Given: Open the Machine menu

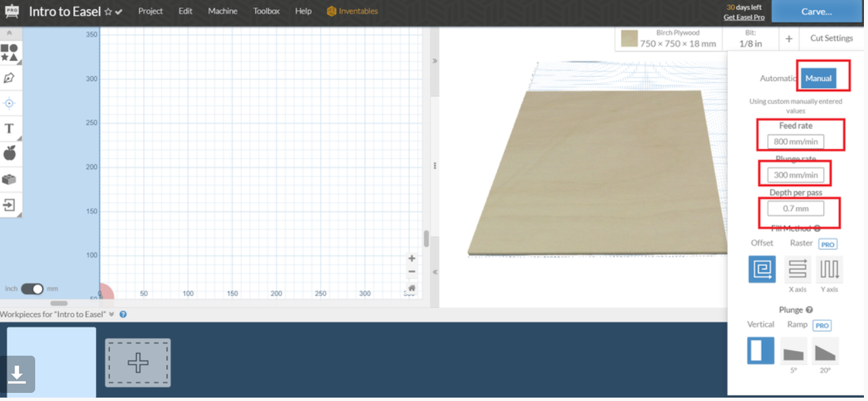Looking at the screenshot, I should 222,11.
